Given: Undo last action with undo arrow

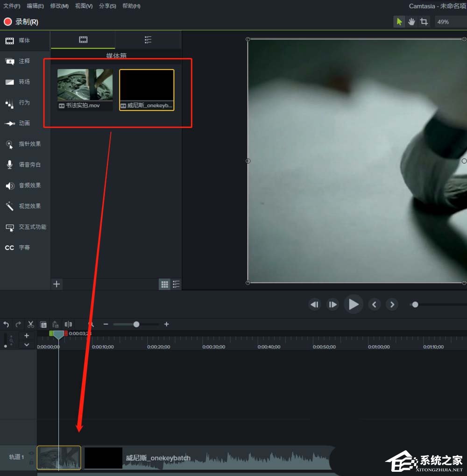Looking at the screenshot, I should [6, 324].
